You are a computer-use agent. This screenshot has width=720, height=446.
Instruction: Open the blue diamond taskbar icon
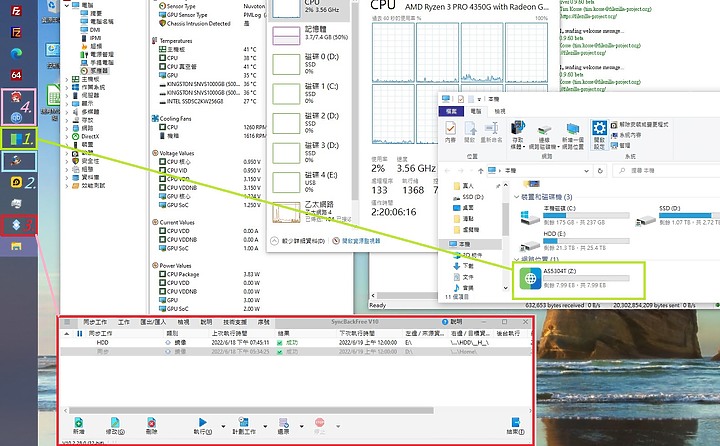click(16, 225)
